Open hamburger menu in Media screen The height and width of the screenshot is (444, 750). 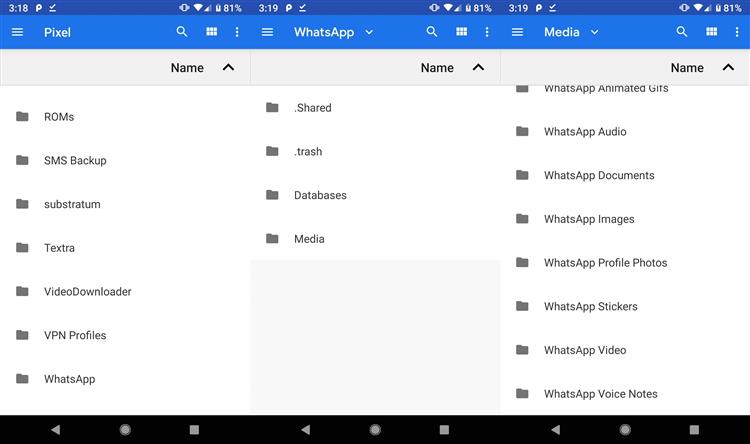click(517, 32)
